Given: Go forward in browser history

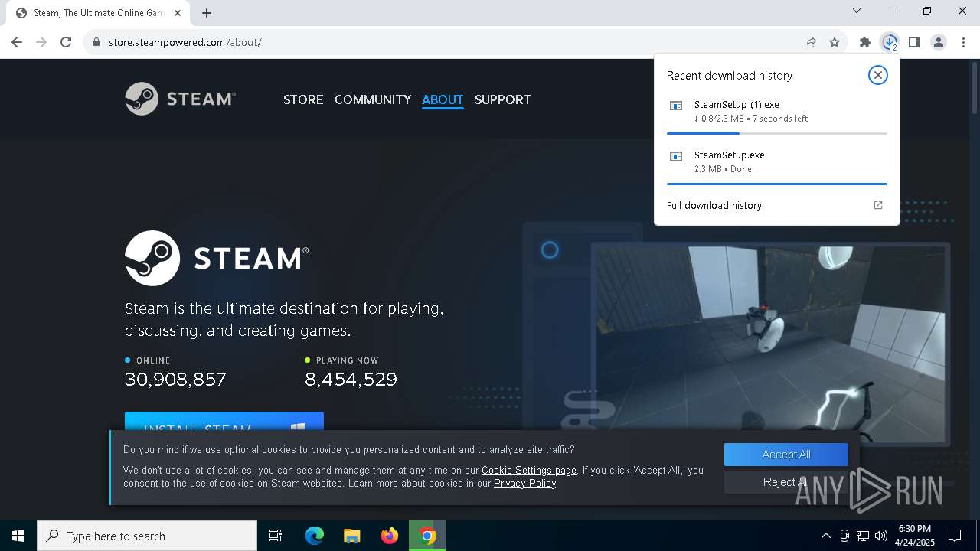Looking at the screenshot, I should click(x=41, y=42).
